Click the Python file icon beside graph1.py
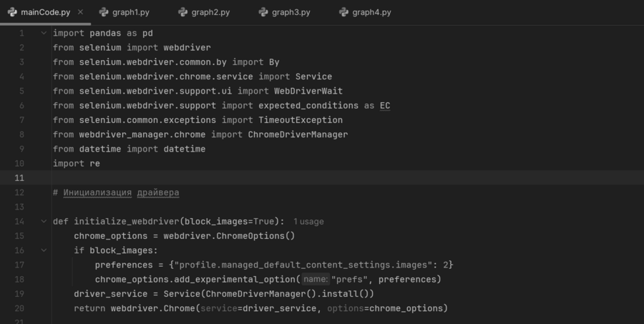Viewport: 644px width, 324px height. tap(103, 12)
